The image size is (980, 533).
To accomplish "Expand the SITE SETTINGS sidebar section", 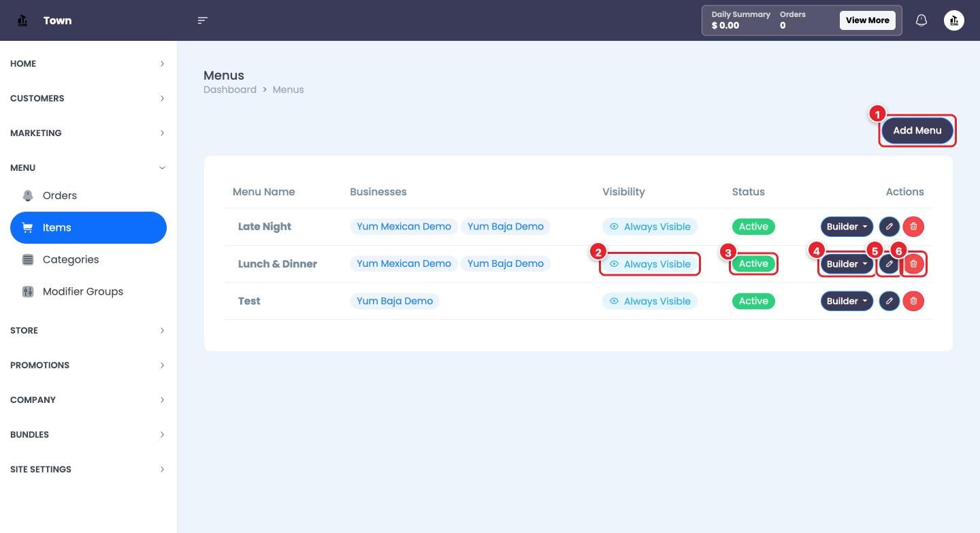I will click(x=88, y=469).
